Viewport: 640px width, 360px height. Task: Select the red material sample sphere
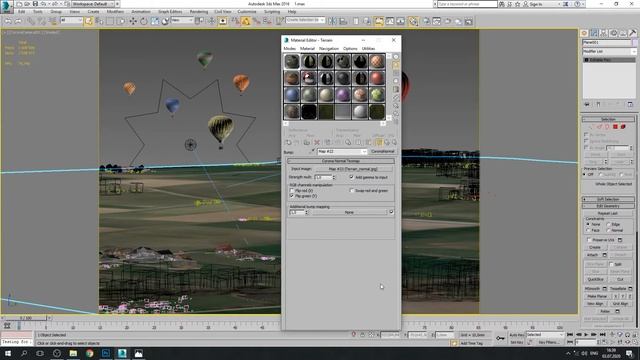(377, 78)
